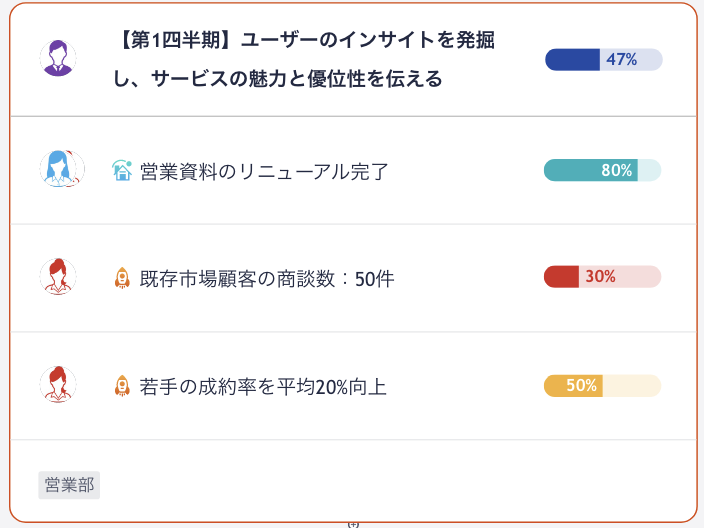Click empty area beside the 営業部 tag

[x=359, y=485]
